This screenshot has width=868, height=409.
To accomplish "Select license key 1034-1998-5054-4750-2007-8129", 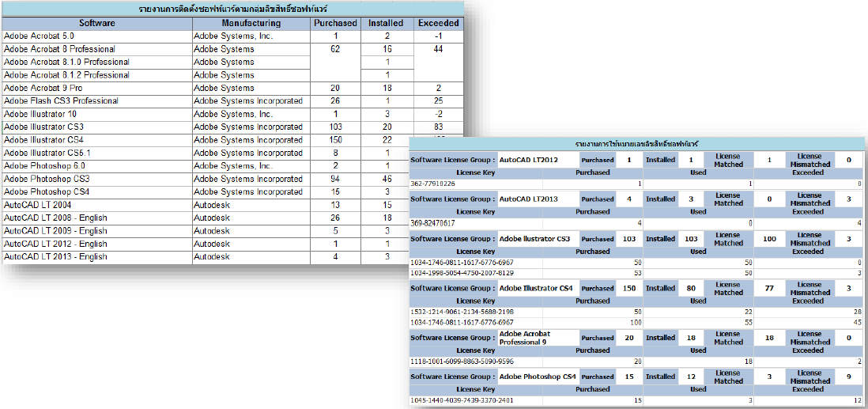I will 462,273.
